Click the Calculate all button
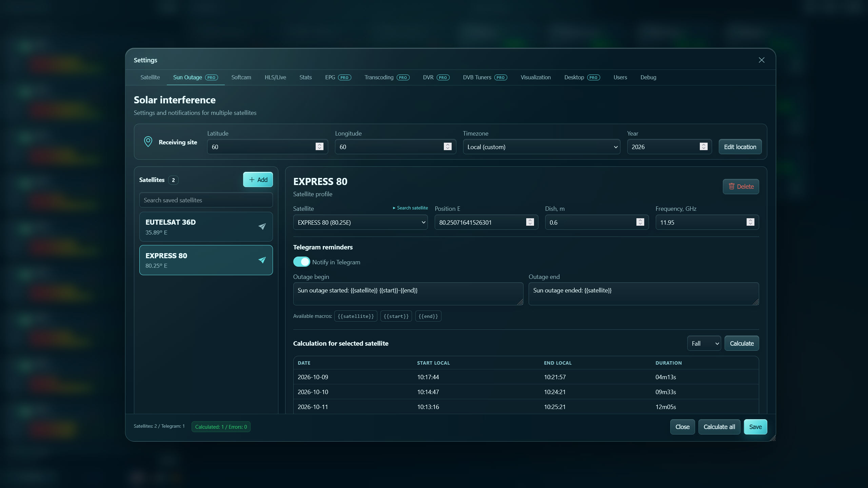The height and width of the screenshot is (488, 868). [x=719, y=427]
